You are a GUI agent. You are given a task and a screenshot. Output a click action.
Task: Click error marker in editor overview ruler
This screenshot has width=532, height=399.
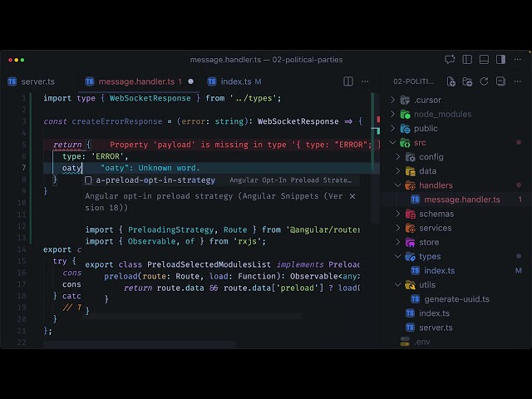tap(378, 119)
